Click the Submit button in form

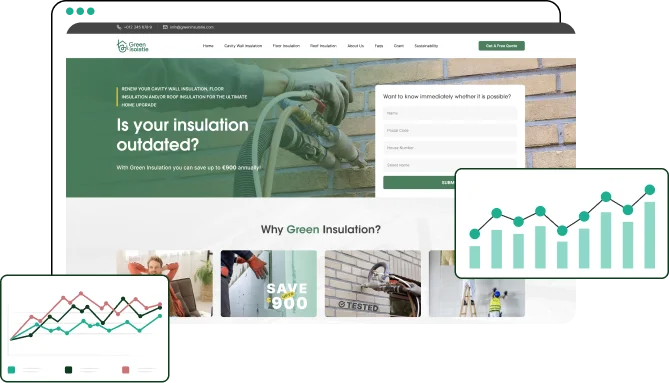click(419, 183)
